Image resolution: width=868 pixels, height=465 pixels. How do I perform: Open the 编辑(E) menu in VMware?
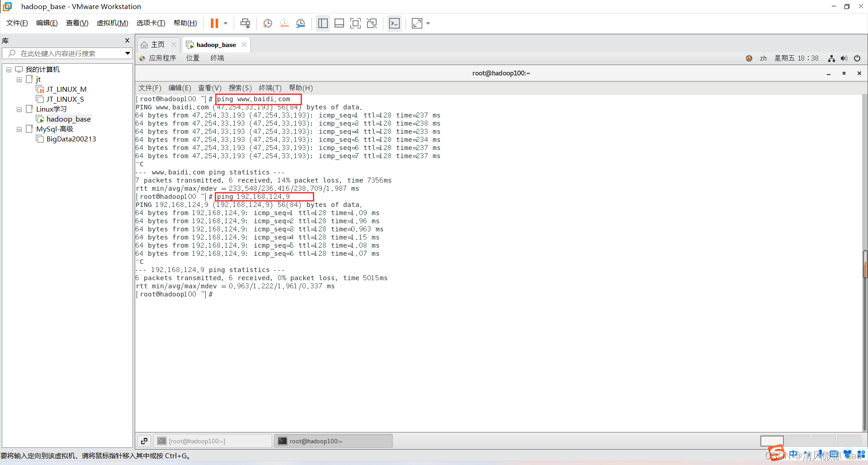[47, 23]
